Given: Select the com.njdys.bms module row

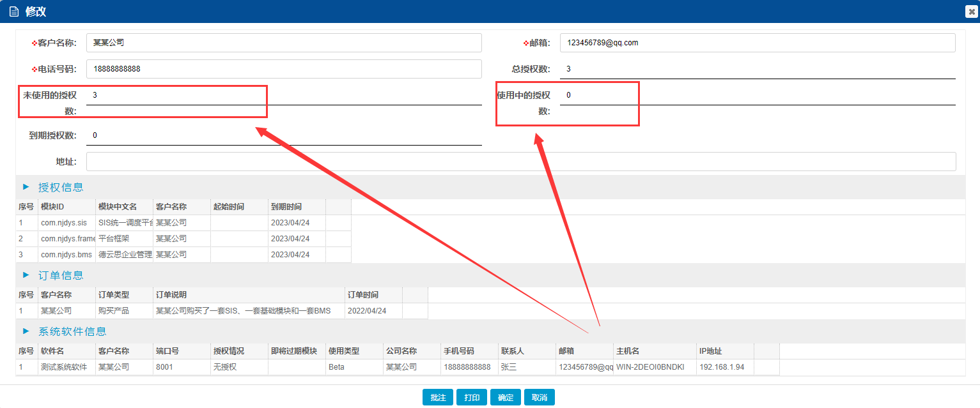Looking at the screenshot, I should tap(64, 255).
